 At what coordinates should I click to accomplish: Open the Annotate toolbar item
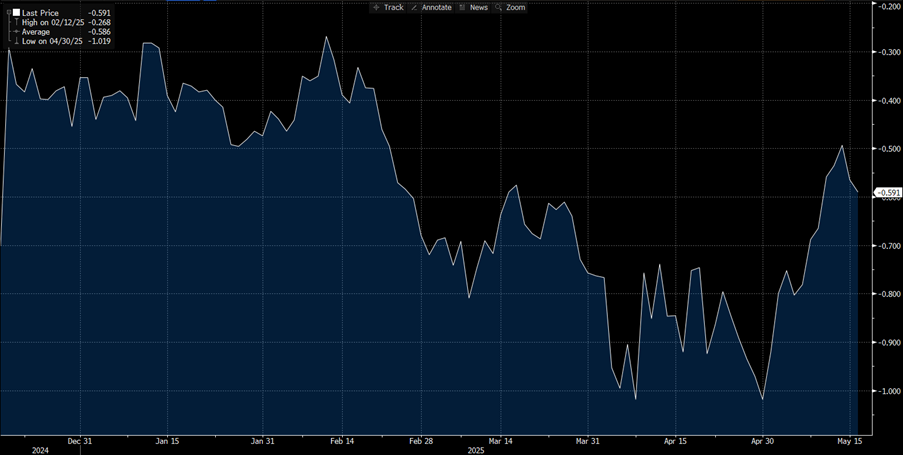[436, 7]
